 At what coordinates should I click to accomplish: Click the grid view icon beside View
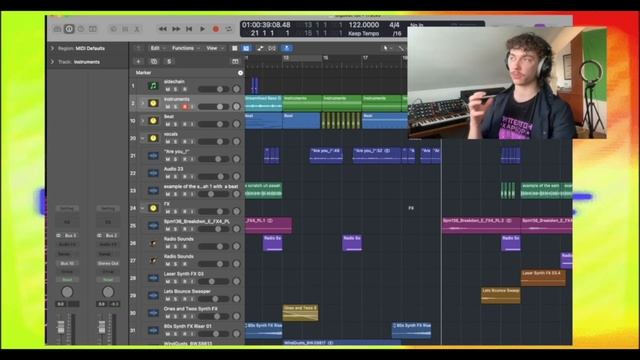coord(235,48)
